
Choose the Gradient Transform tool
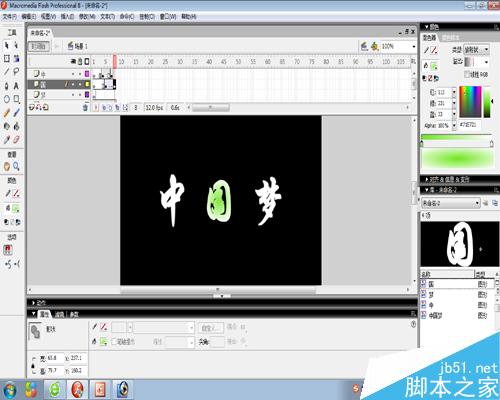click(16, 59)
